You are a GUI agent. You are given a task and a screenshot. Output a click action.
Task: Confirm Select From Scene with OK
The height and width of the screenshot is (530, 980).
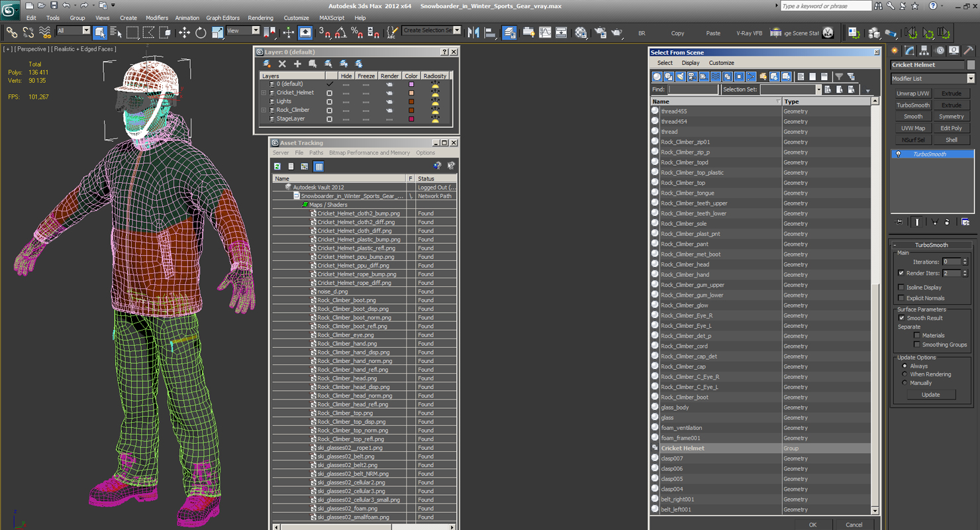click(812, 525)
